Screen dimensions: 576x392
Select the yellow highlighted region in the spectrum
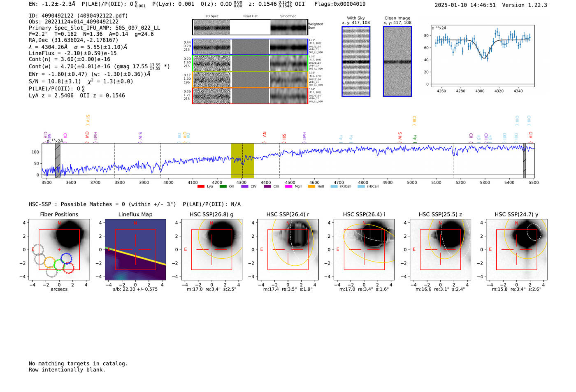tap(242, 160)
